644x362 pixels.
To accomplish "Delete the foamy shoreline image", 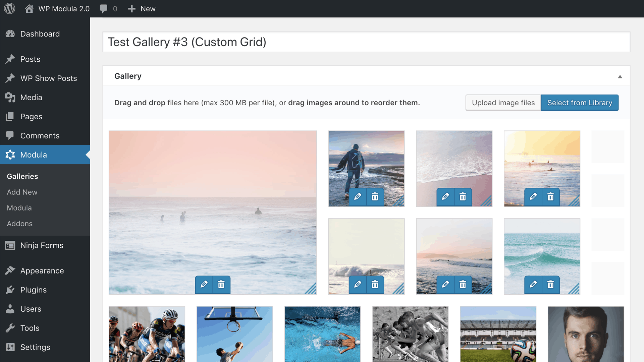I will [x=463, y=197].
